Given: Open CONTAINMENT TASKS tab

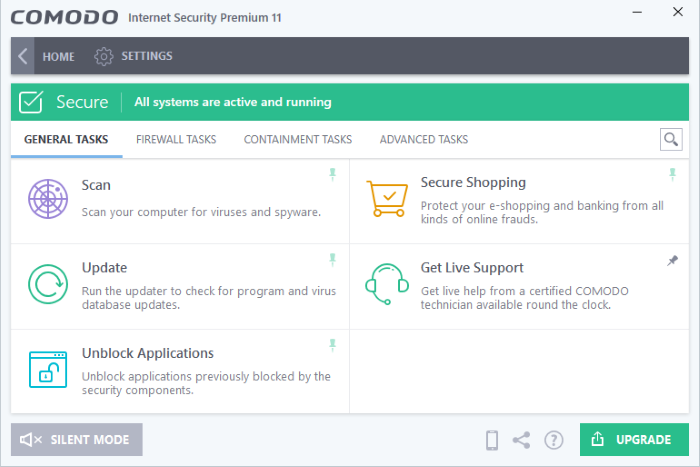Looking at the screenshot, I should click(298, 140).
